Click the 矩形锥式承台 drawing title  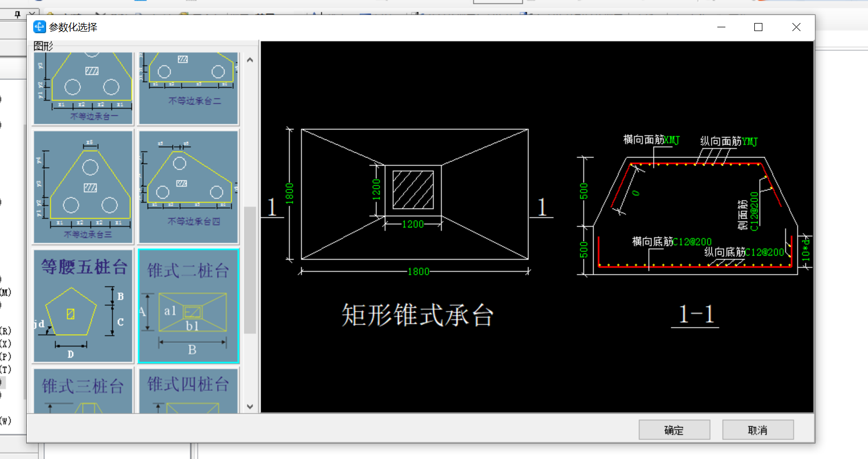pos(418,315)
